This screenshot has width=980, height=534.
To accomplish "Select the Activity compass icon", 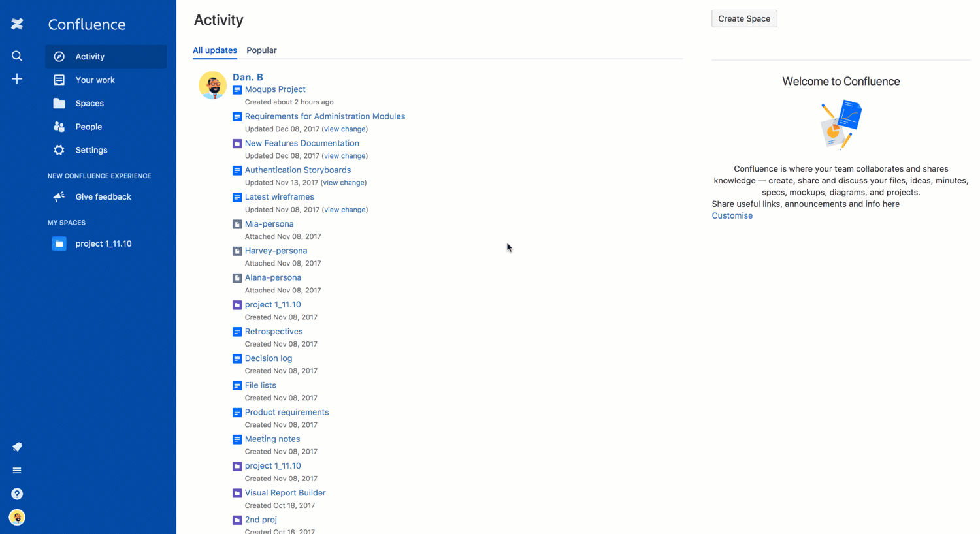I will coord(59,56).
